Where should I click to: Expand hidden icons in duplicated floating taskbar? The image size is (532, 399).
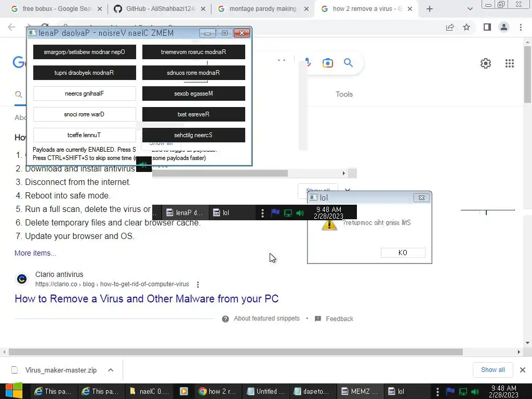click(262, 212)
